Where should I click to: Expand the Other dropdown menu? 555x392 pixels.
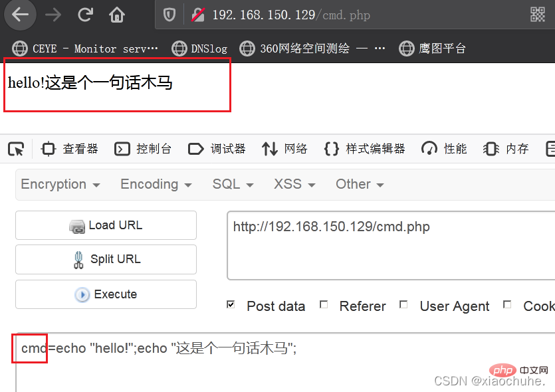coord(360,184)
